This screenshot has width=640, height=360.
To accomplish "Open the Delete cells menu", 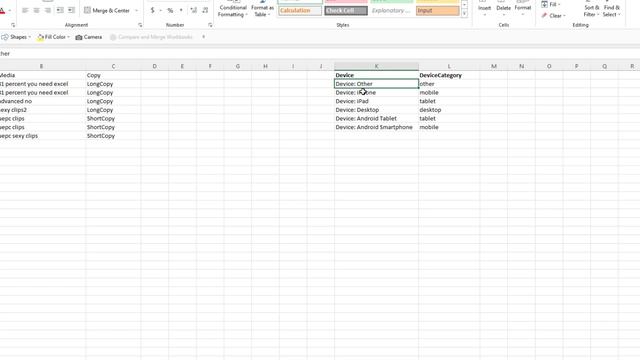I will coord(503,9).
